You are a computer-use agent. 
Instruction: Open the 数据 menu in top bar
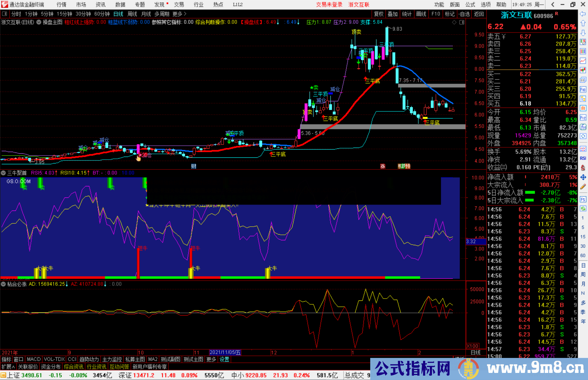pos(120,5)
